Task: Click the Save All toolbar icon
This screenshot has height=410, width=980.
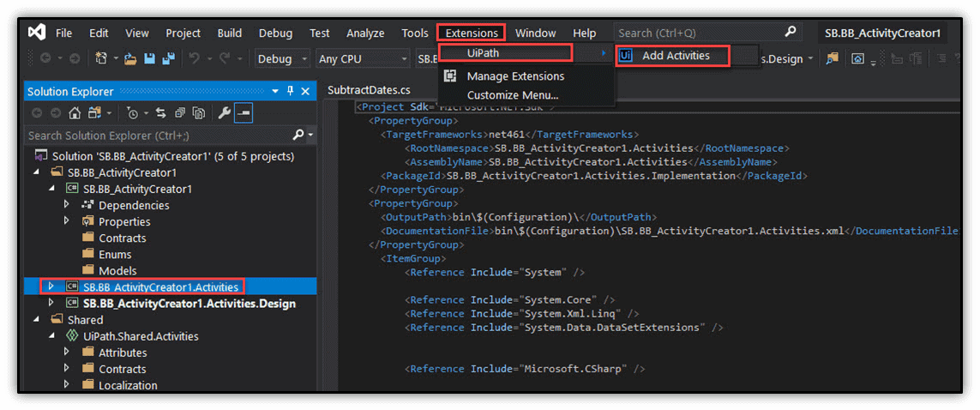Action: click(x=168, y=58)
